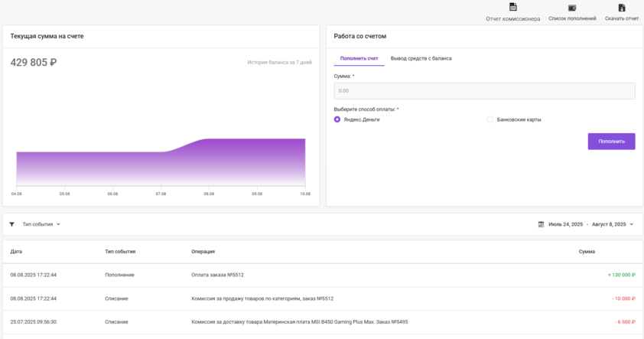This screenshot has width=644, height=339.
Task: Expand the Тип события filter dropdown
Action: 41,224
